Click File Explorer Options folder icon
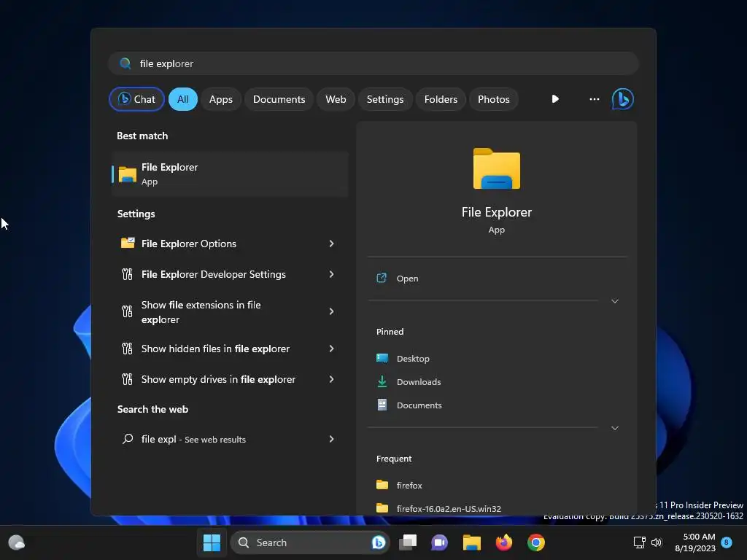747x560 pixels. (x=127, y=244)
